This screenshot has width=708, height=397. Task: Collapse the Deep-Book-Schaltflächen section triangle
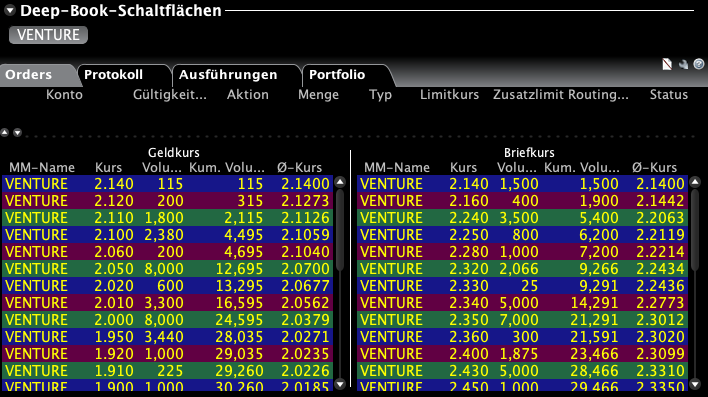[9, 10]
